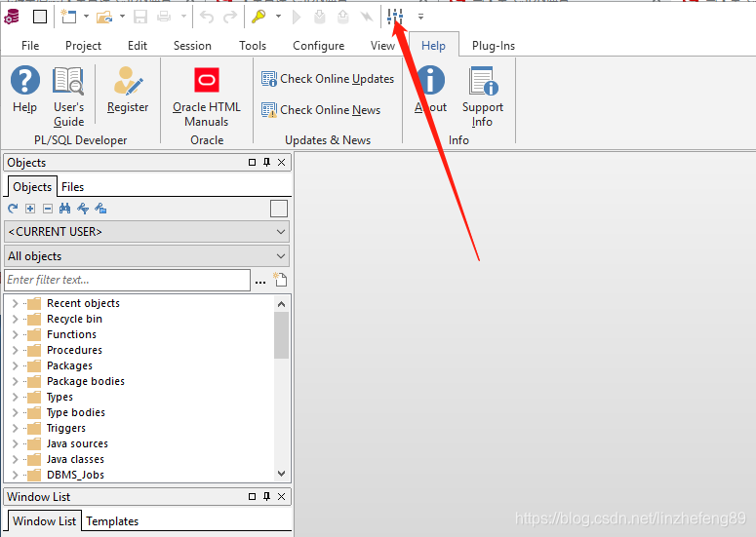Expand the Procedures folder
Screen dimensions: 756x537
[x=15, y=350]
